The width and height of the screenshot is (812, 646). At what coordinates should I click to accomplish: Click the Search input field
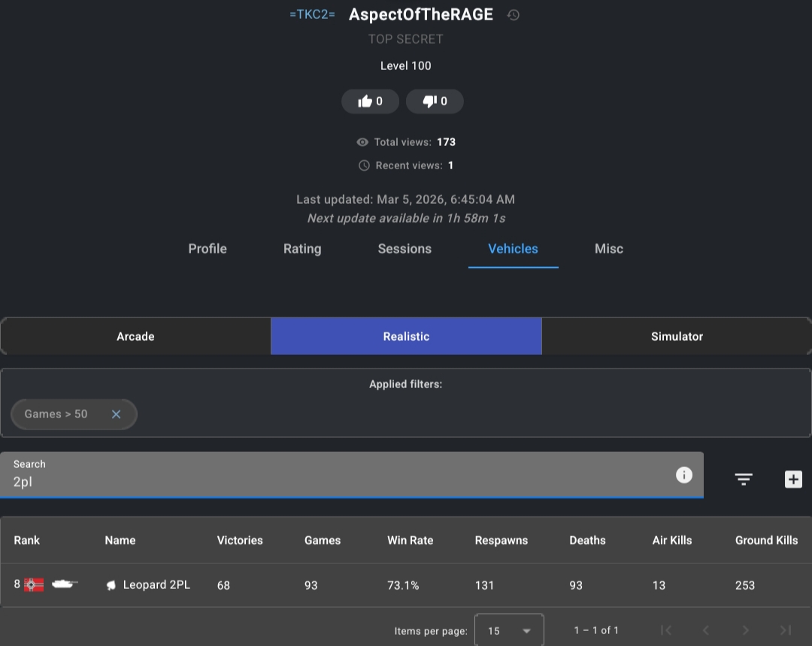click(x=338, y=481)
